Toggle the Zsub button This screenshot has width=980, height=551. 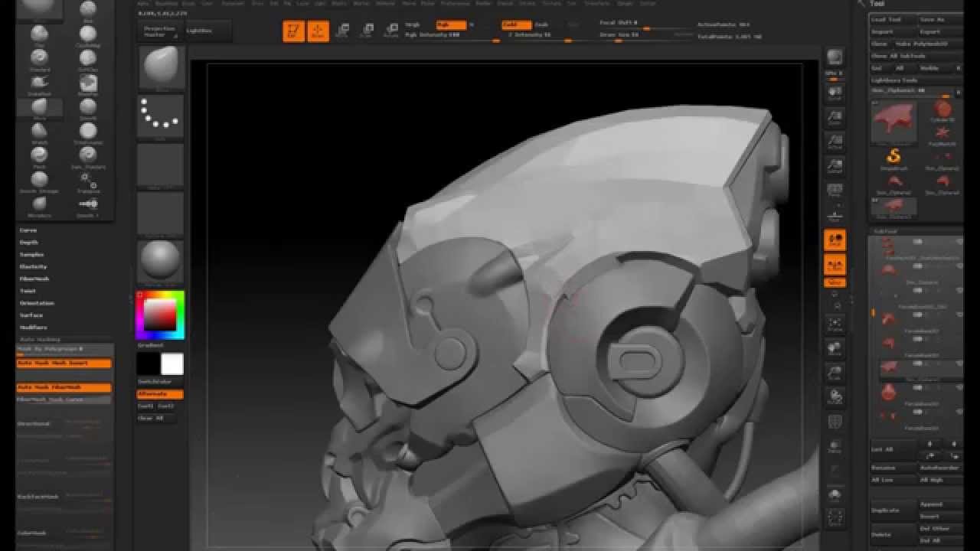pyautogui.click(x=543, y=25)
